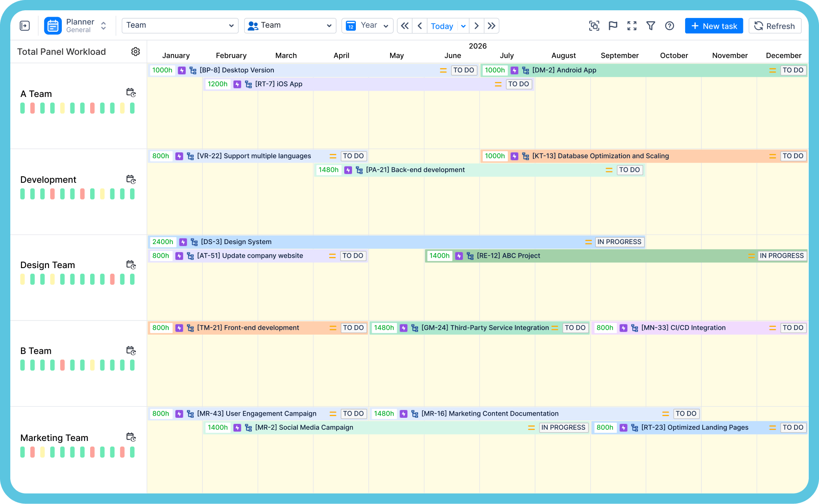Open the Team people filter dropdown
Screen dimensions: 819x504
pyautogui.click(x=290, y=25)
